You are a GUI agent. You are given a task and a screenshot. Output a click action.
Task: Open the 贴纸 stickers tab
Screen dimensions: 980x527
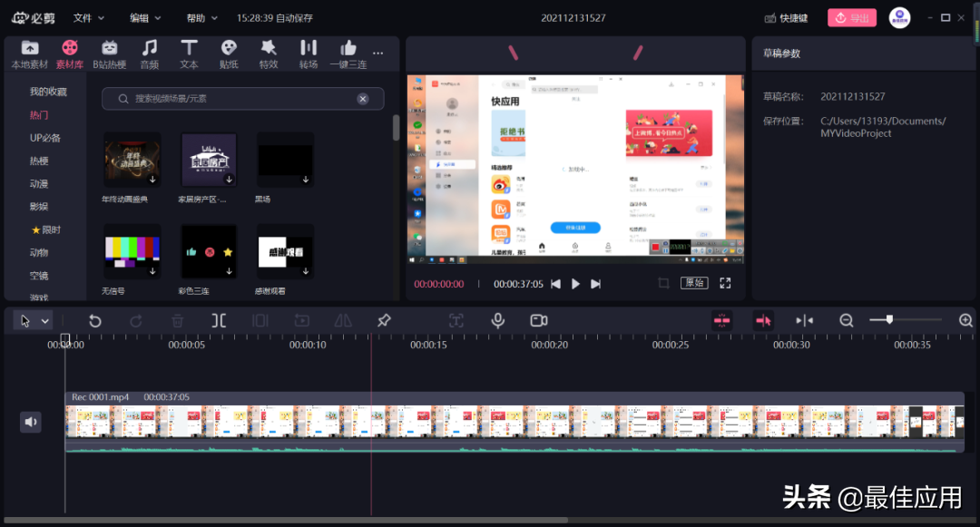(229, 54)
